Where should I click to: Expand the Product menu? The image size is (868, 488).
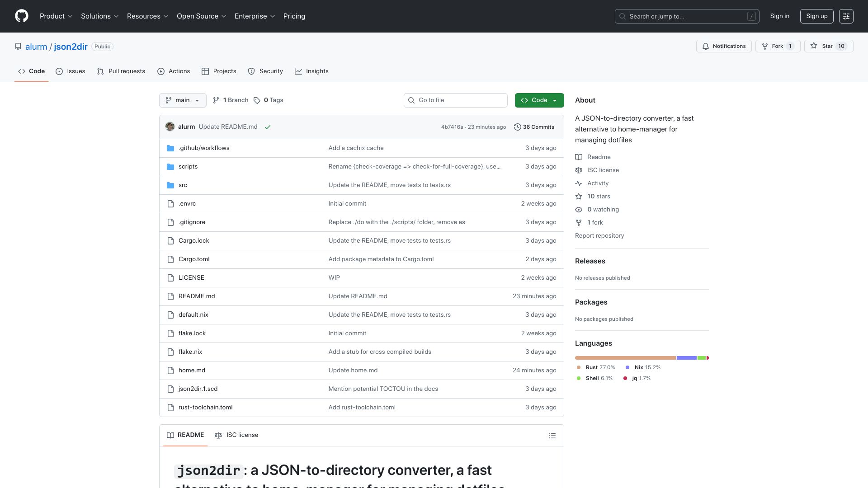point(56,16)
